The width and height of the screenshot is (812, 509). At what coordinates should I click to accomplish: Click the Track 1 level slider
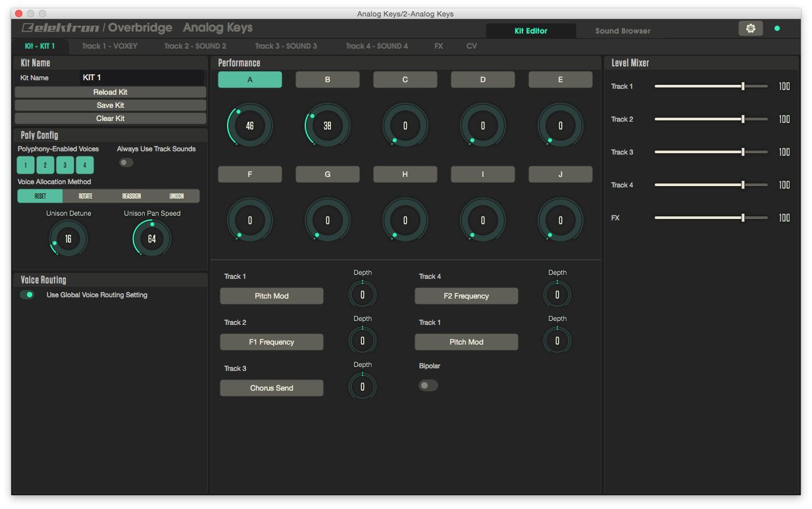pos(711,86)
